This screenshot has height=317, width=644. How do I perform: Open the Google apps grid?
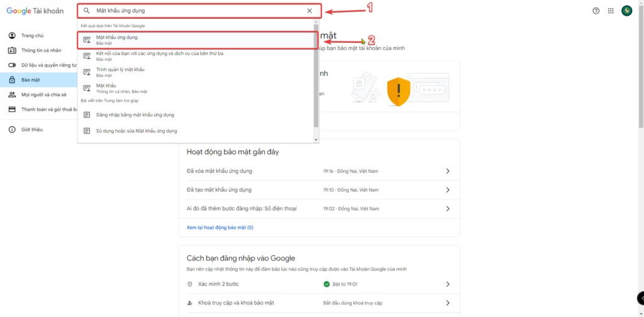click(x=611, y=11)
